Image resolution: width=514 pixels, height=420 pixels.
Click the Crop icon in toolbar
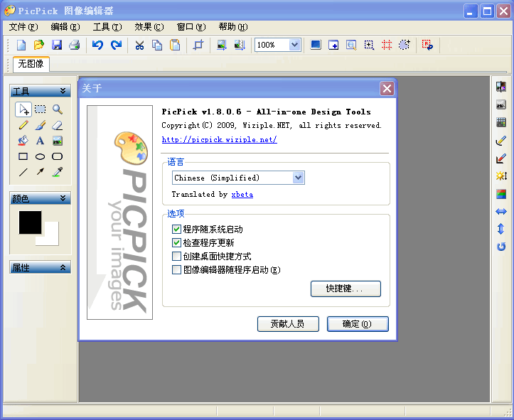point(198,45)
